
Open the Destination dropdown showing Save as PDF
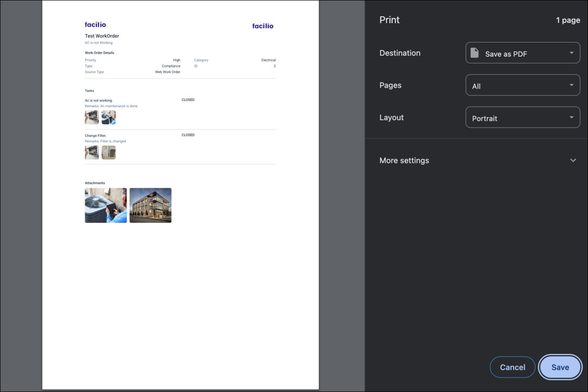coord(523,53)
